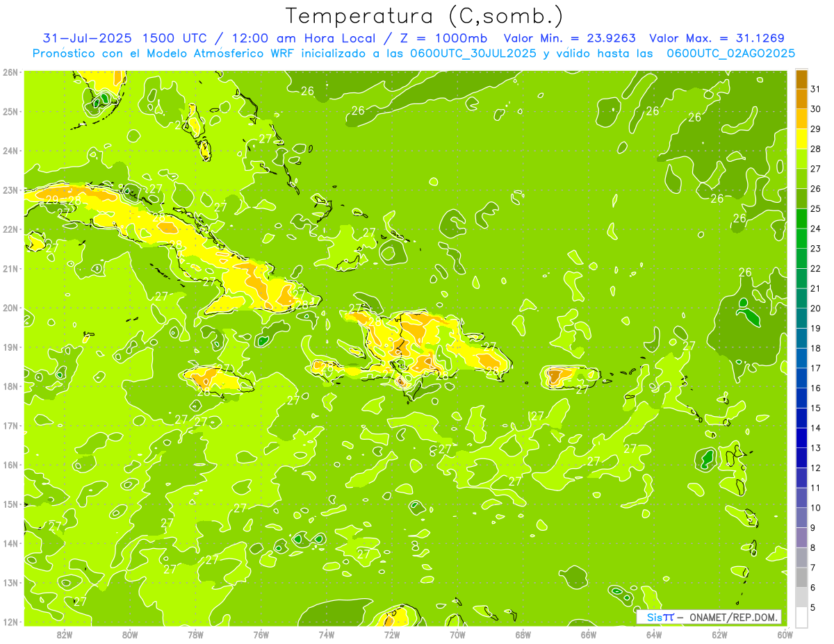Click the color bar legend value 28

coord(815,149)
